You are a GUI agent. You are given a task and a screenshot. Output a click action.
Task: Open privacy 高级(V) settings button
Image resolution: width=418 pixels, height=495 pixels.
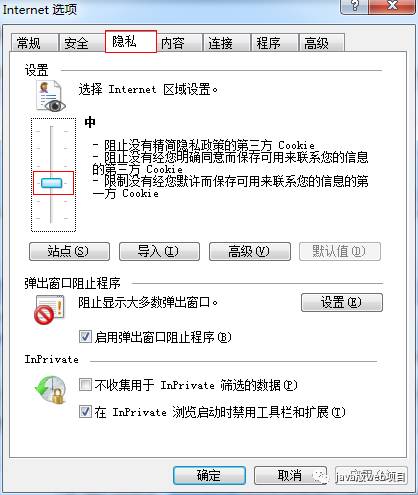[x=250, y=251]
